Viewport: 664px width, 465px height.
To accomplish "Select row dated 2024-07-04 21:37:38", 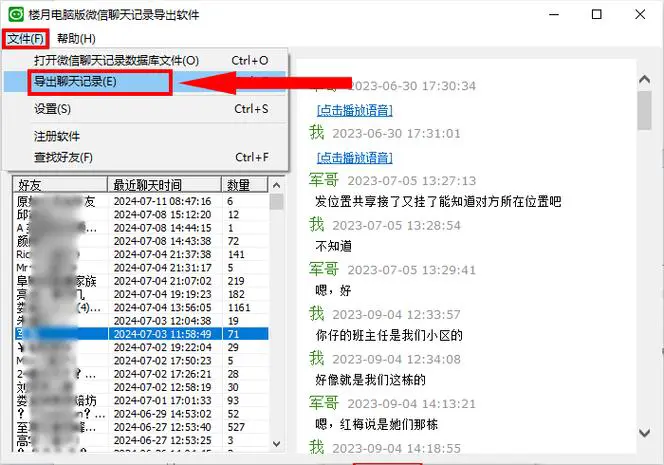I will click(x=141, y=255).
